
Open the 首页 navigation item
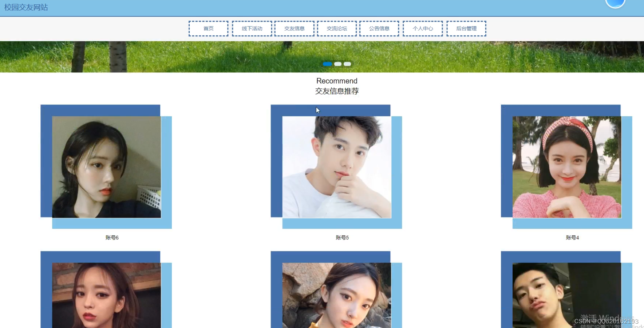pyautogui.click(x=208, y=28)
